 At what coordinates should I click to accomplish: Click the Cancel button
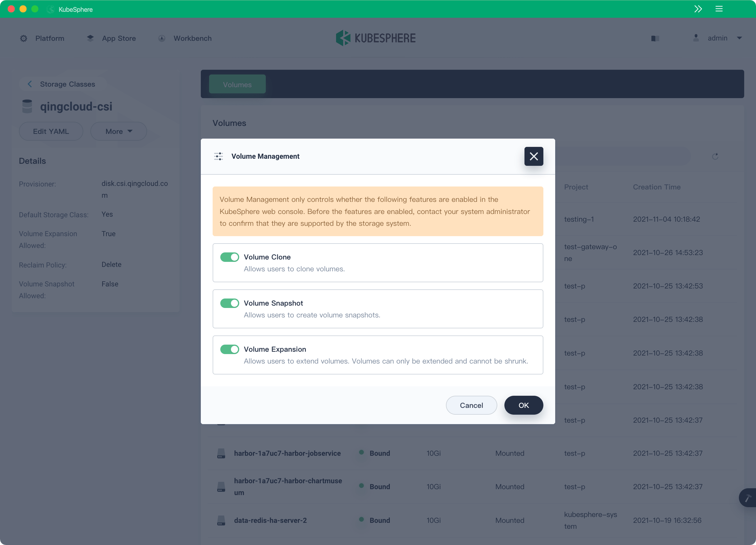(471, 405)
